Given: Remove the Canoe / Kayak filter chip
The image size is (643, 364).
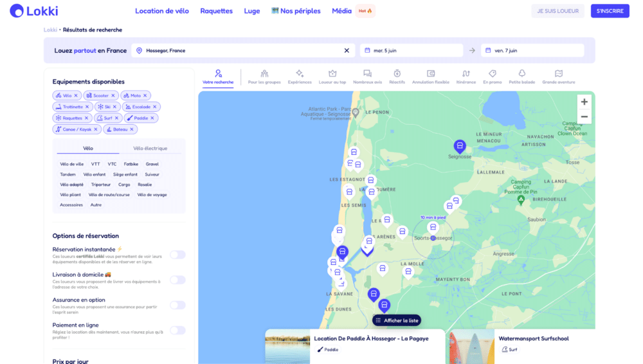Looking at the screenshot, I should tap(96, 129).
